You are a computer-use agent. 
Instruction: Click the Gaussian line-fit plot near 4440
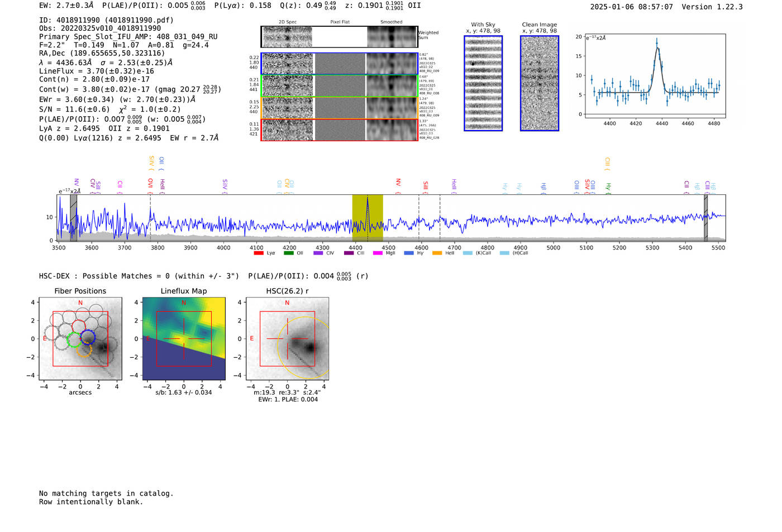tap(655, 76)
